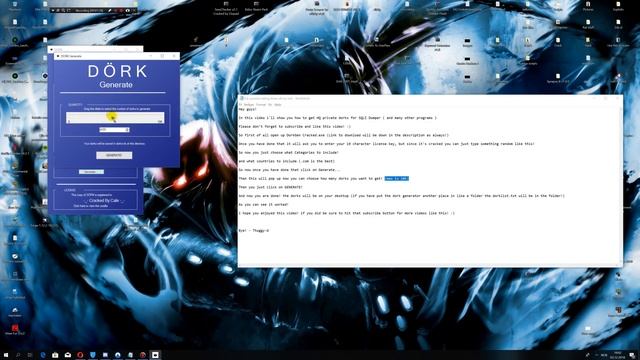Image resolution: width=640 pixels, height=360 pixels.
Task: Open the 'Cracked By Cafe' link
Action: 104,201
